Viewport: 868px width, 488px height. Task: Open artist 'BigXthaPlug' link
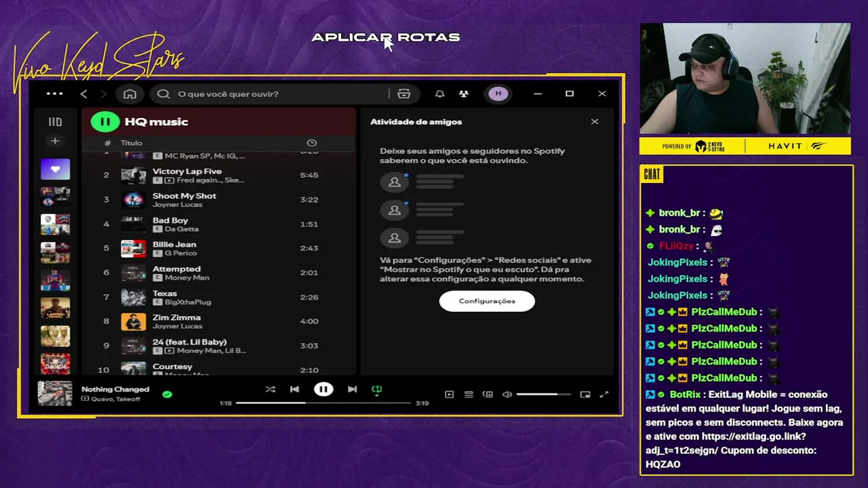tap(188, 302)
